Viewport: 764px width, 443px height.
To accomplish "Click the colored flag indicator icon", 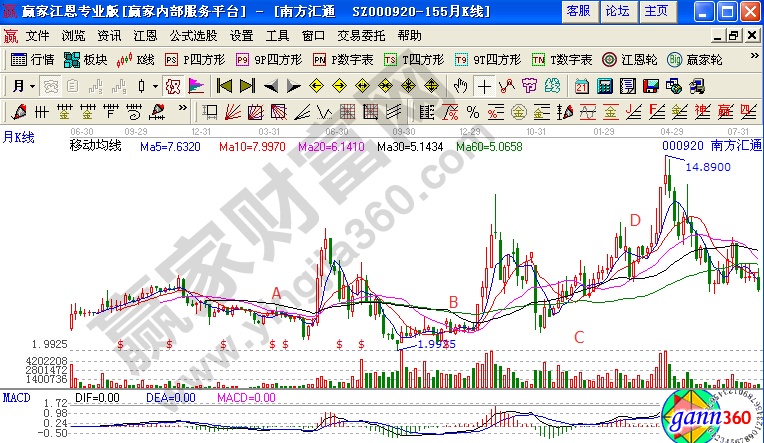I will (196, 86).
